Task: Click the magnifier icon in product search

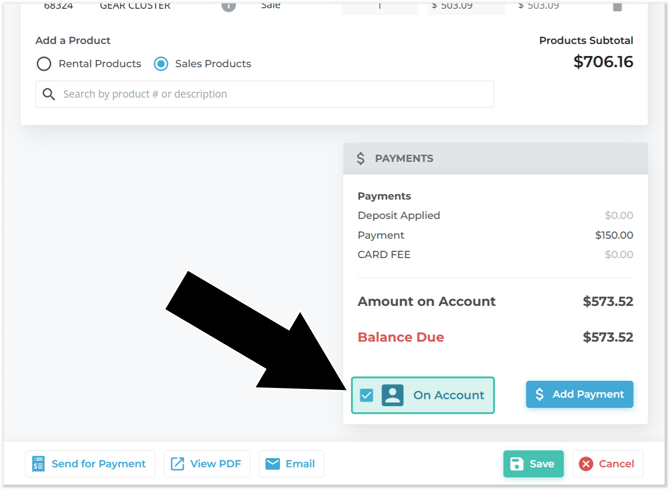Action: [49, 94]
